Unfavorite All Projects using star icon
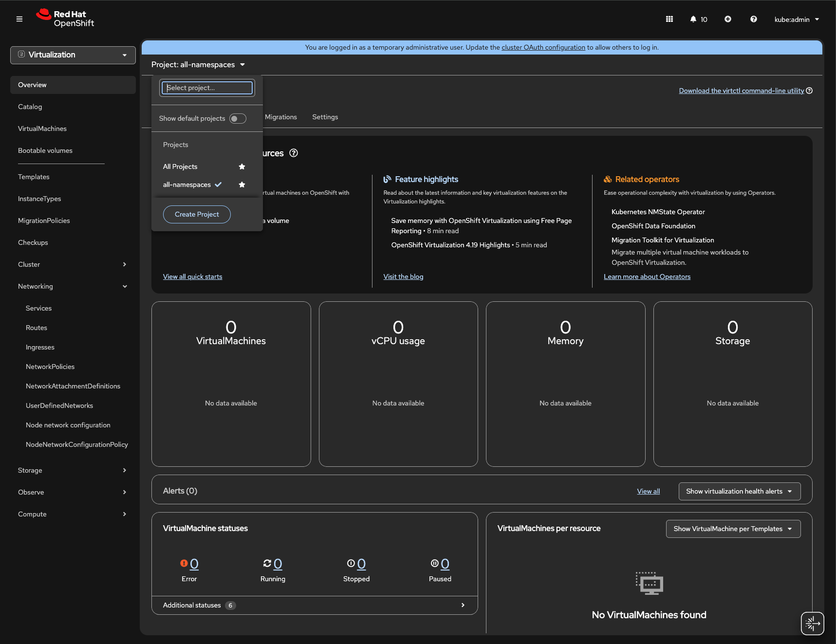The width and height of the screenshot is (836, 644). pyautogui.click(x=242, y=166)
